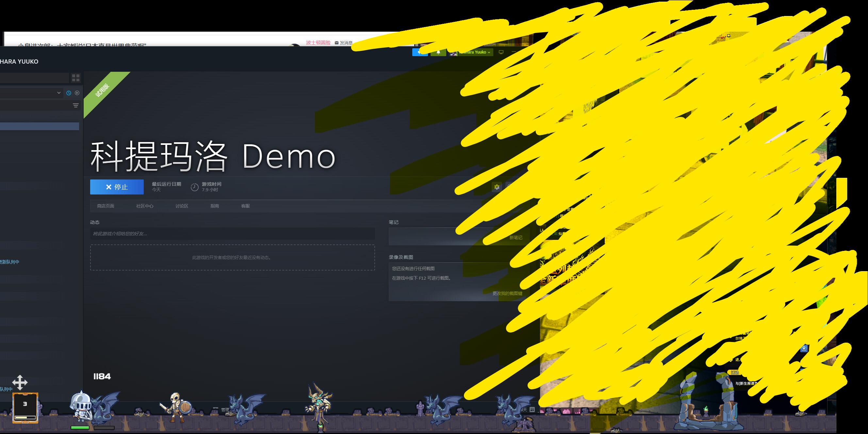Click the card slot numbered 3
Screen dimensions: 868x434
[25, 408]
